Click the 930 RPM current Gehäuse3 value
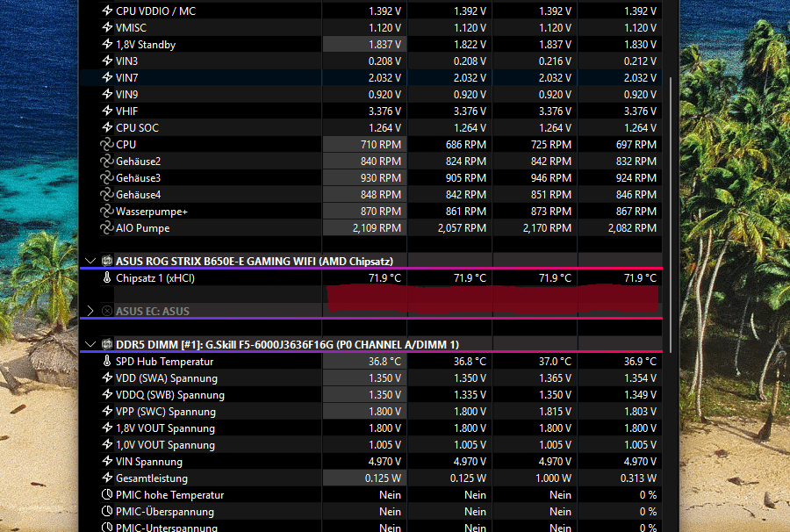Screen dimensions: 790x532 380,178
